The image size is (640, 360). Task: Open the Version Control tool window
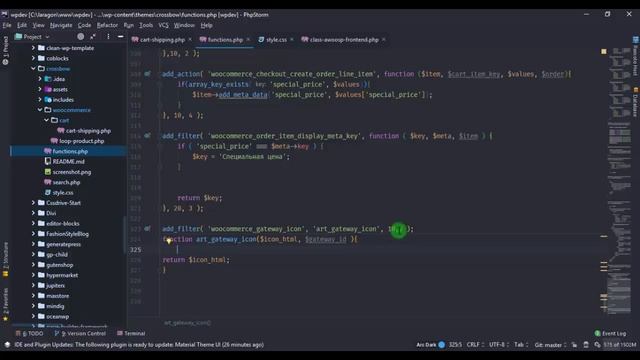point(80,333)
